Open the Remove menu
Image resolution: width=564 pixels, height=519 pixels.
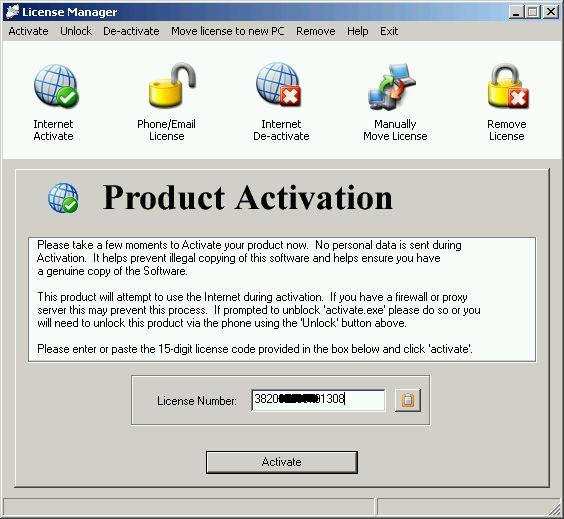(x=315, y=31)
